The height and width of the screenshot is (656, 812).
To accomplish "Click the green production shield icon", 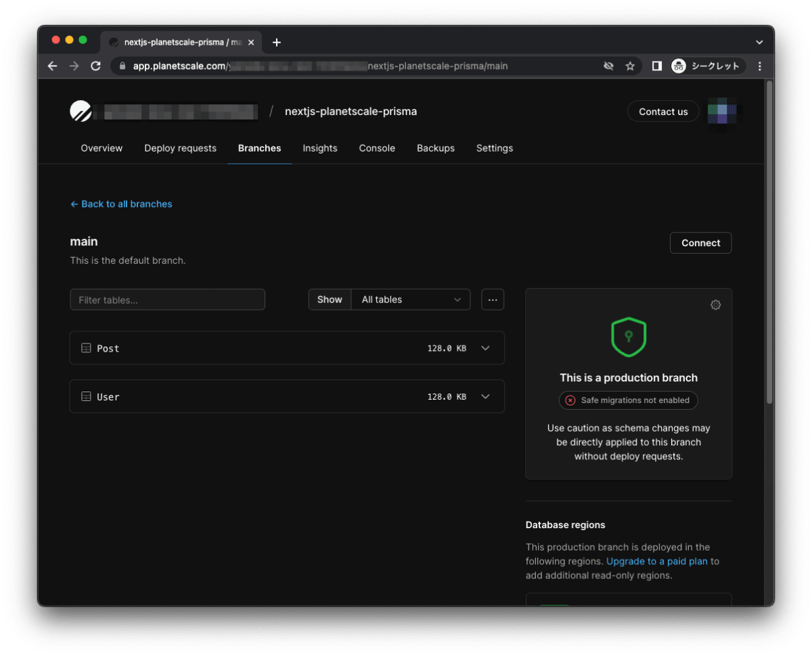I will 629,337.
